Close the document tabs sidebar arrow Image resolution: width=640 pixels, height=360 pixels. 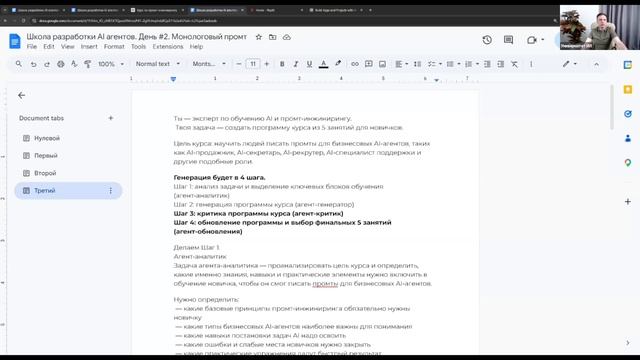pos(22,96)
